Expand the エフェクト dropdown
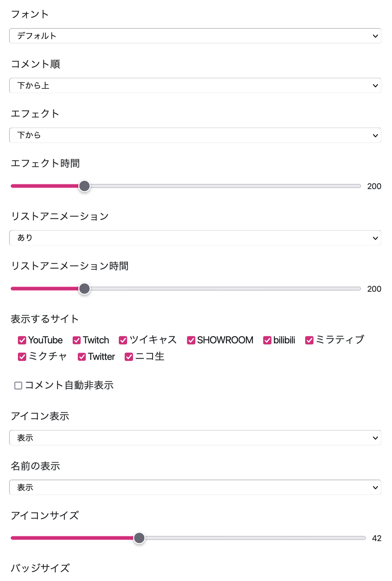This screenshot has width=392, height=581. 195,135
